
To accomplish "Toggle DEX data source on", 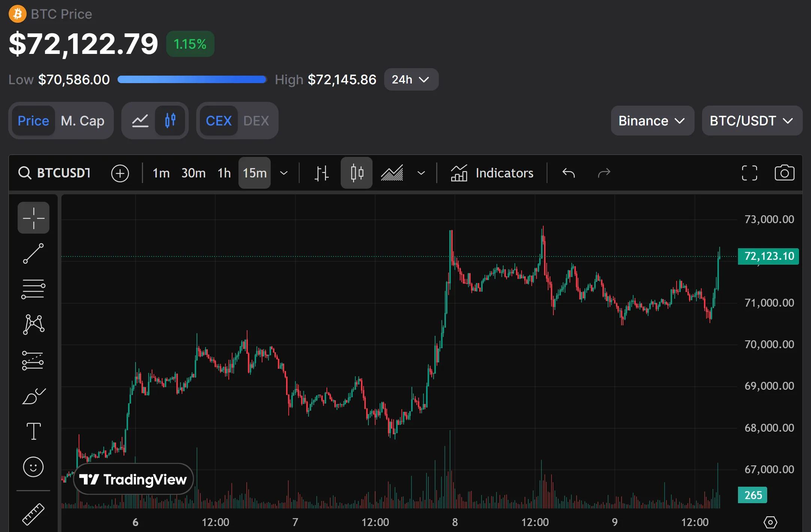I will tap(256, 121).
